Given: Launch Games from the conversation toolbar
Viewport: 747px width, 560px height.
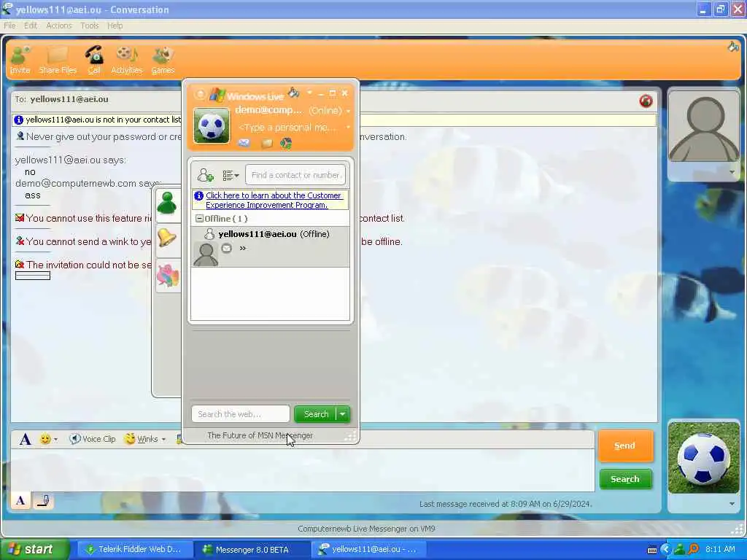Looking at the screenshot, I should coord(163,60).
